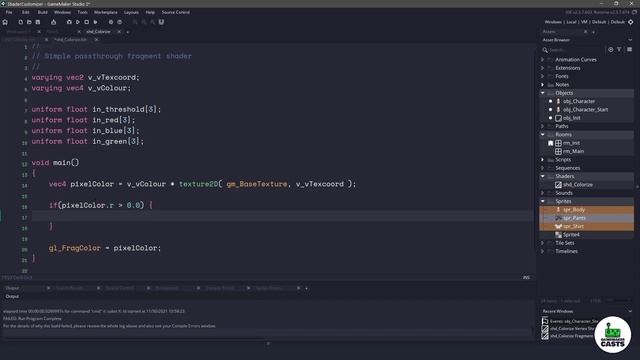640x360 pixels.
Task: Open the Marketplace menu
Action: [106, 12]
